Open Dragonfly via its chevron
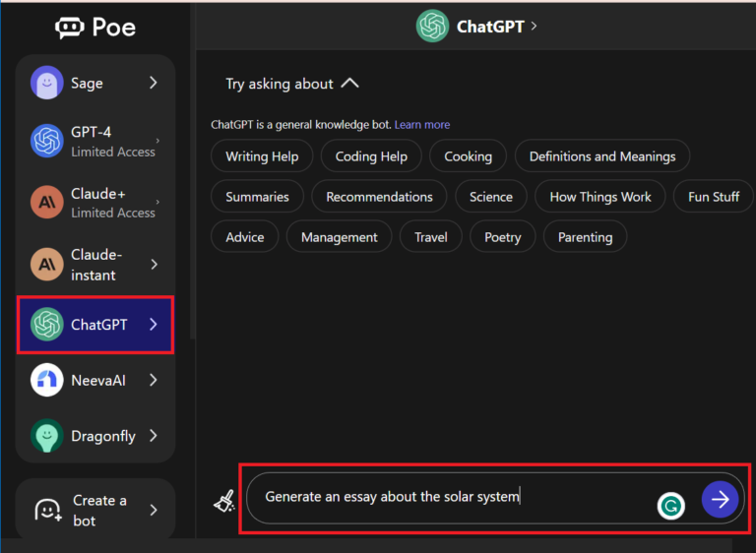756x553 pixels. 154,436
